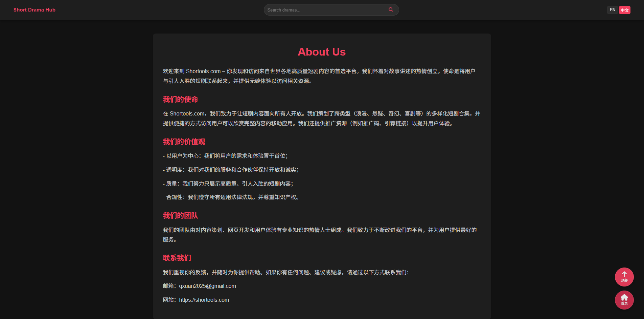Open the https://shortools.com website link
Viewport: 644px width, 319px height.
204,300
